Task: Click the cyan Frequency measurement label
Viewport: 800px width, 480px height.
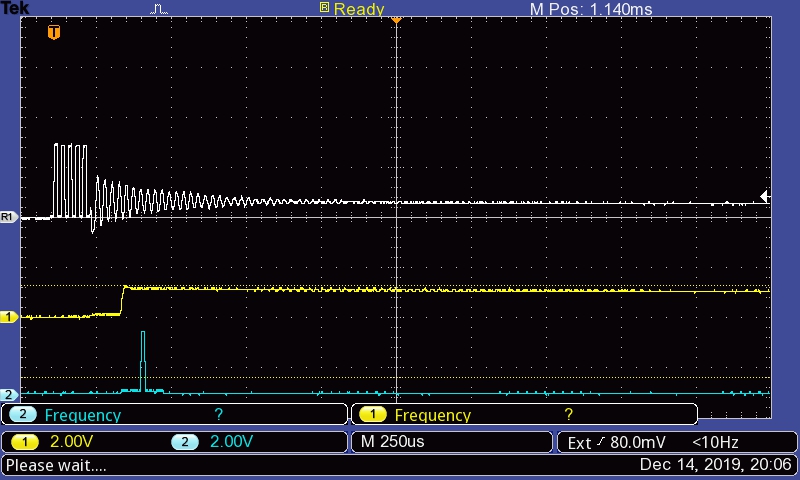Action: pyautogui.click(x=83, y=415)
